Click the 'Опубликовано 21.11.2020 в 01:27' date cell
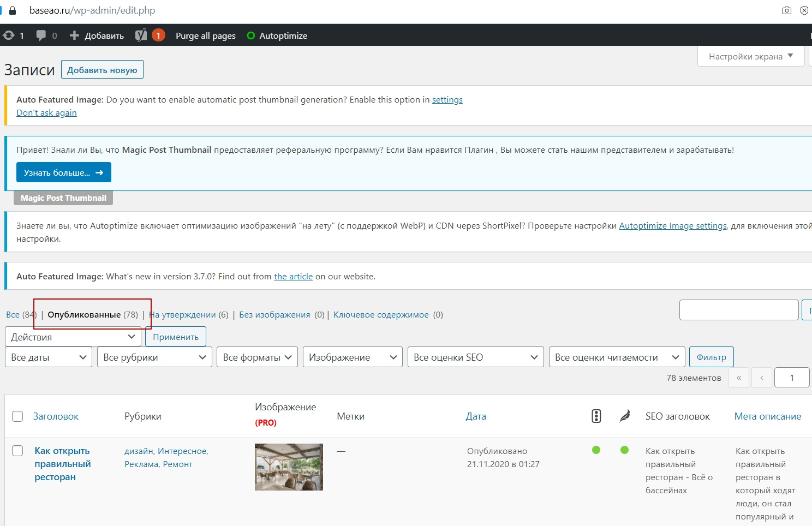This screenshot has width=812, height=526. 503,458
